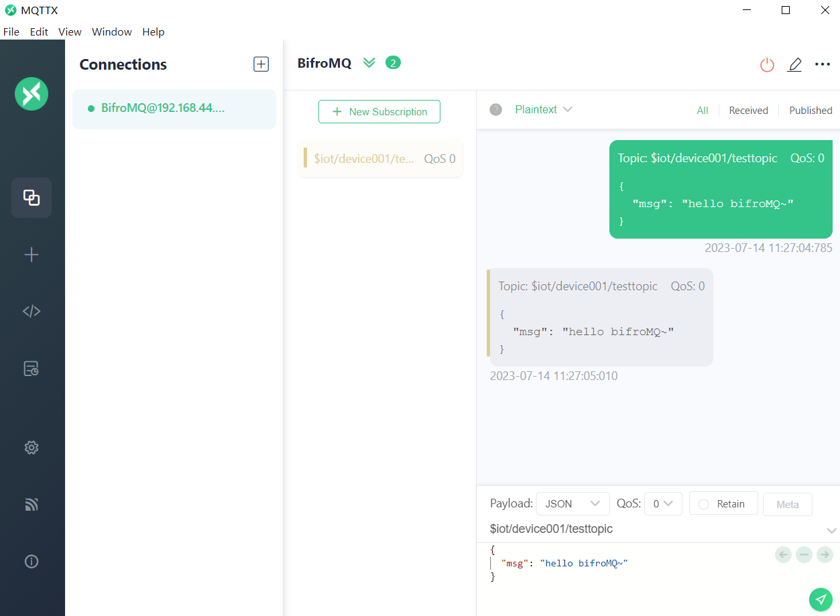This screenshot has height=616, width=840.
Task: Open the Plaintext format dropdown
Action: pos(544,109)
